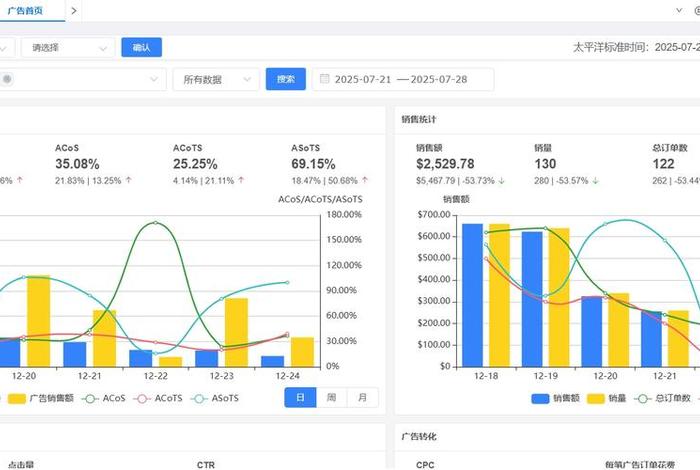Click the 销售额 $2,529.78 value
The height and width of the screenshot is (470, 700).
point(445,164)
